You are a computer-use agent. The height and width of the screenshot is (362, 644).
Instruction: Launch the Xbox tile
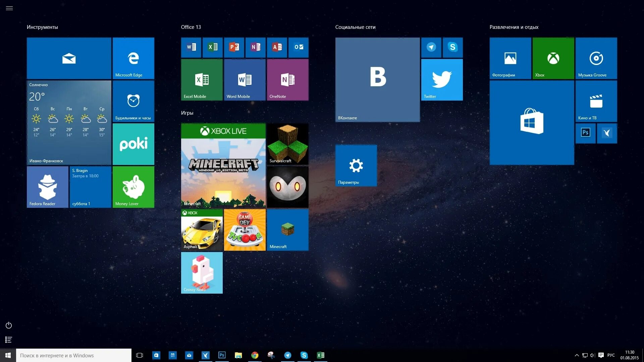(553, 58)
